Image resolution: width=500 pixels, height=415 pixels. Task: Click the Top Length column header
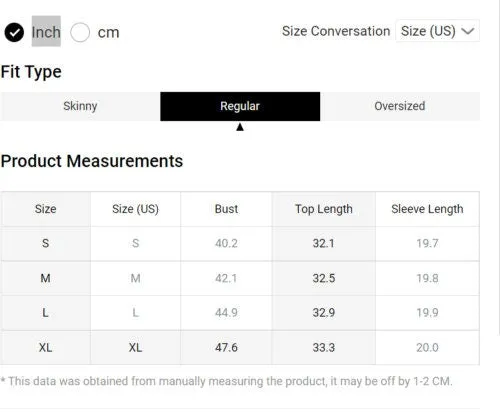(x=324, y=209)
